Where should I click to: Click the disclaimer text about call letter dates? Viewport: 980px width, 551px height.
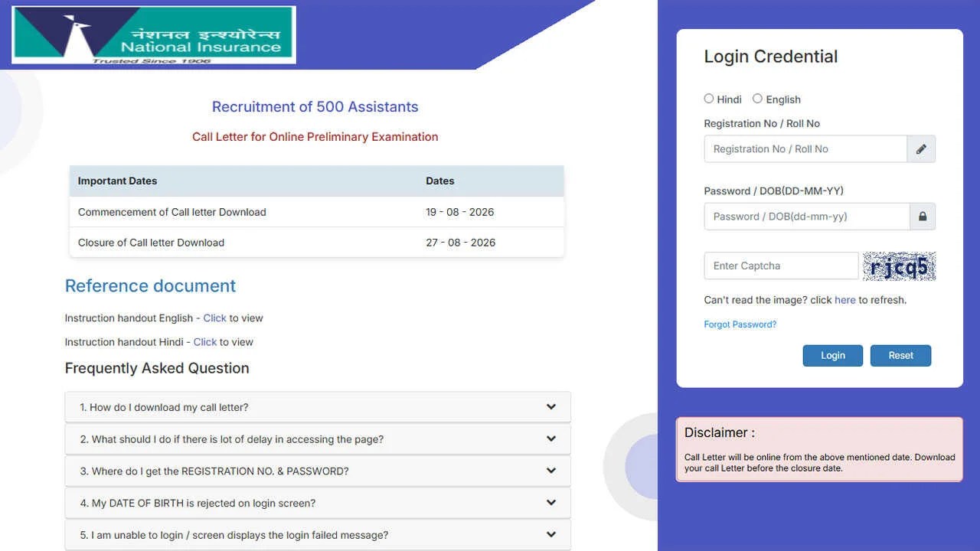pyautogui.click(x=819, y=462)
